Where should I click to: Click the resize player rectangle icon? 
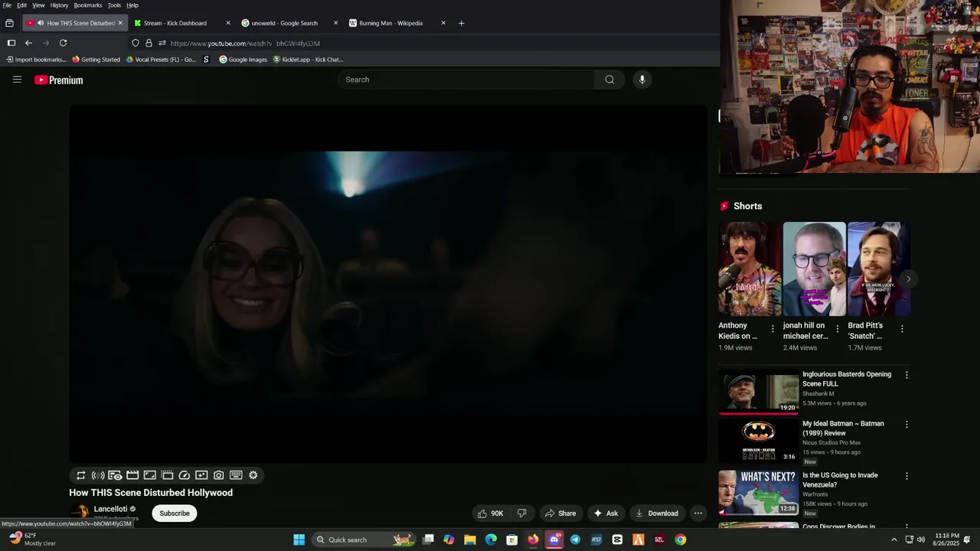[x=150, y=475]
